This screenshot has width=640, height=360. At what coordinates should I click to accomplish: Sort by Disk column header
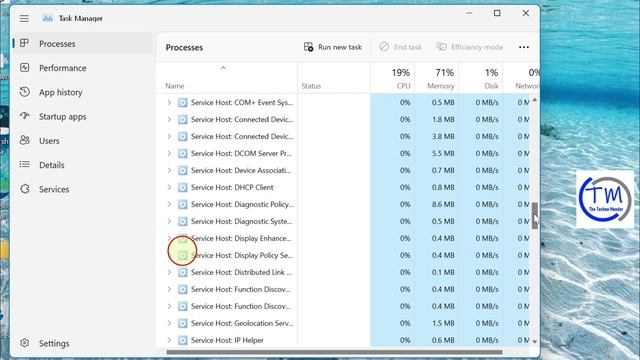click(x=480, y=78)
